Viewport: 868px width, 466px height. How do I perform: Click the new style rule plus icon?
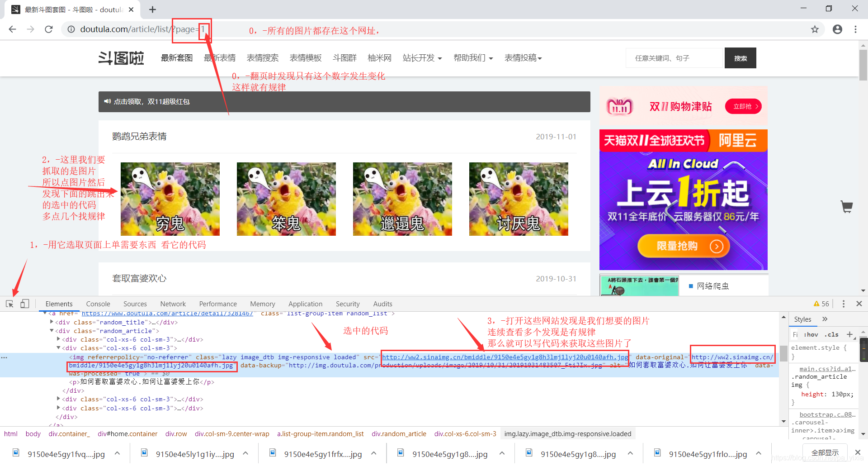pos(849,334)
